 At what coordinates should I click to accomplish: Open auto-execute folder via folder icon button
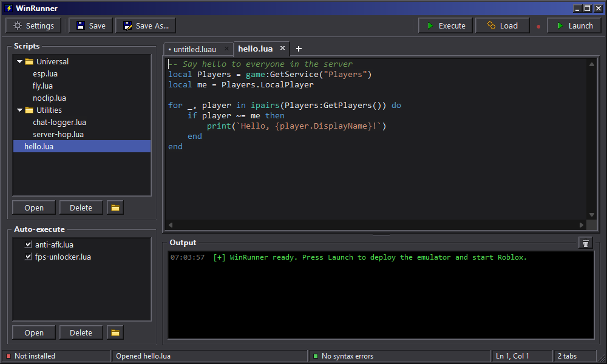point(115,332)
